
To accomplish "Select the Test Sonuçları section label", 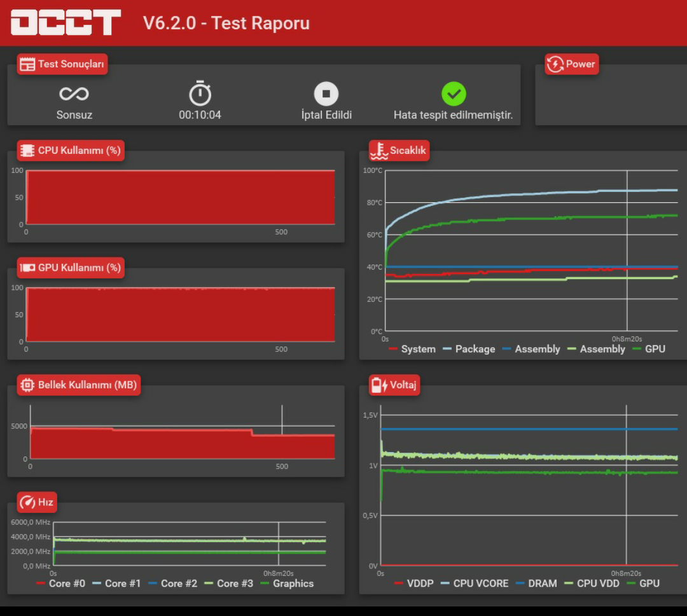I will (71, 64).
